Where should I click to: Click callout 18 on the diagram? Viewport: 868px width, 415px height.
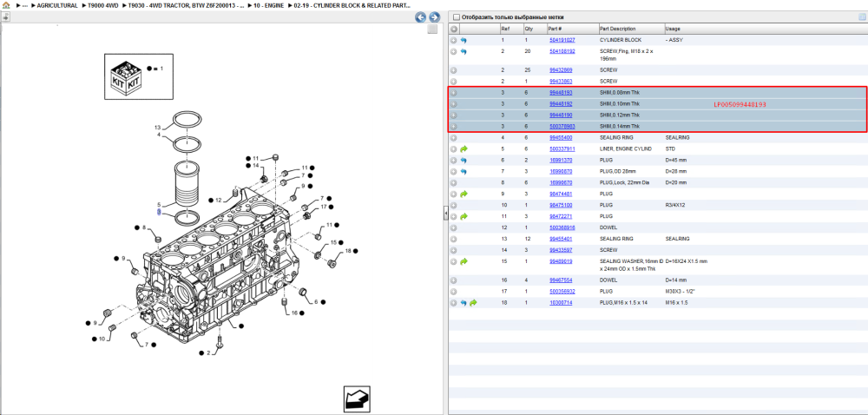[348, 251]
